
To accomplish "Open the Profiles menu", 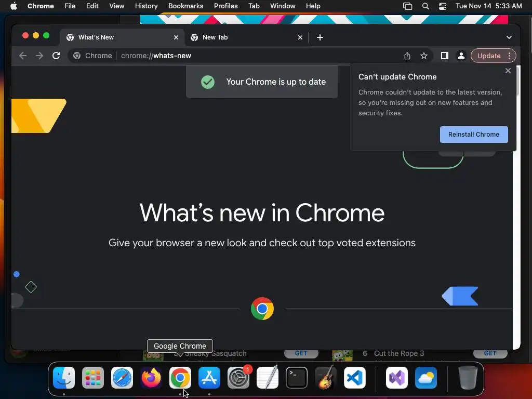I will tap(225, 6).
